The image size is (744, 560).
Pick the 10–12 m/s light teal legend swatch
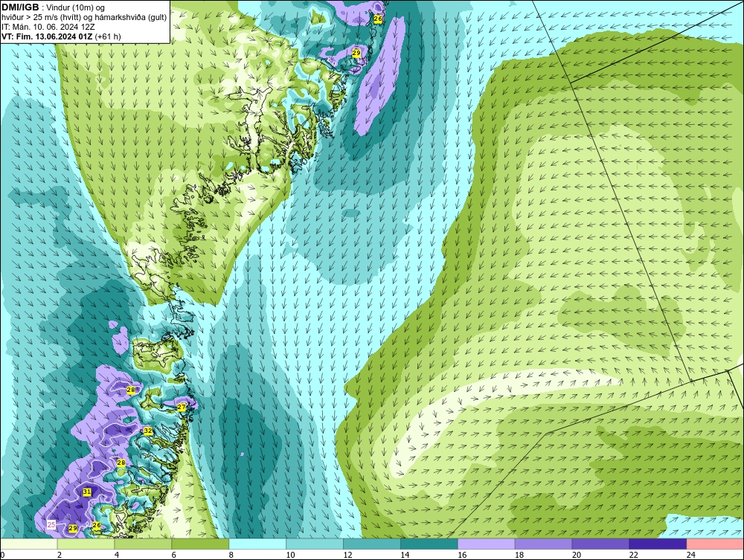315,544
